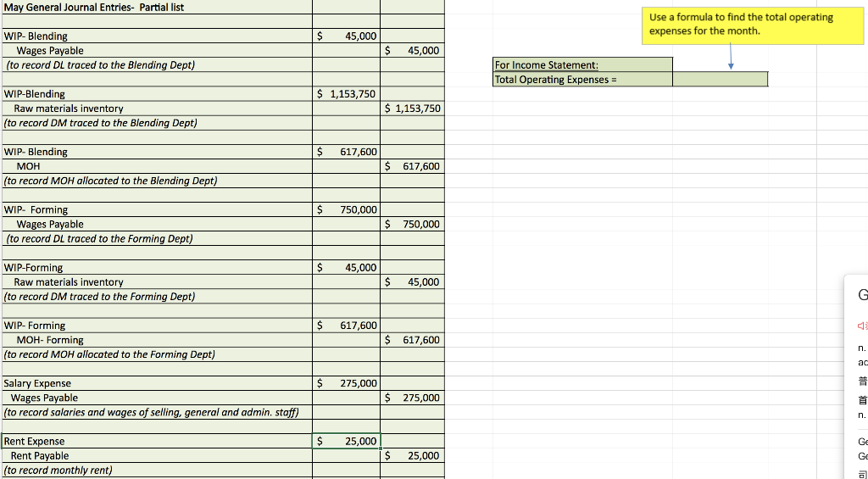Select the Wages Payable label in the $750,000 row

click(50, 225)
